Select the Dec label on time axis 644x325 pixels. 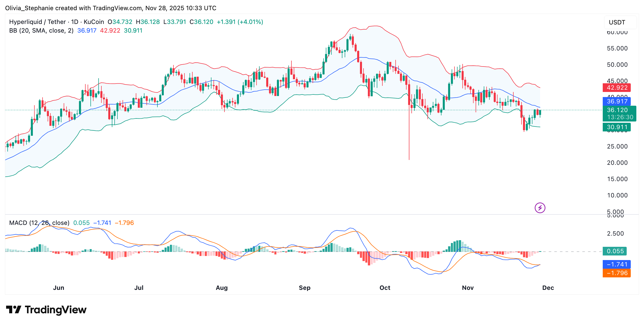548,288
